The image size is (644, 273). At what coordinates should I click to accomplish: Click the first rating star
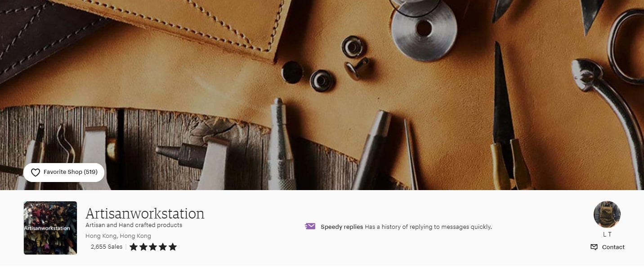click(x=134, y=247)
